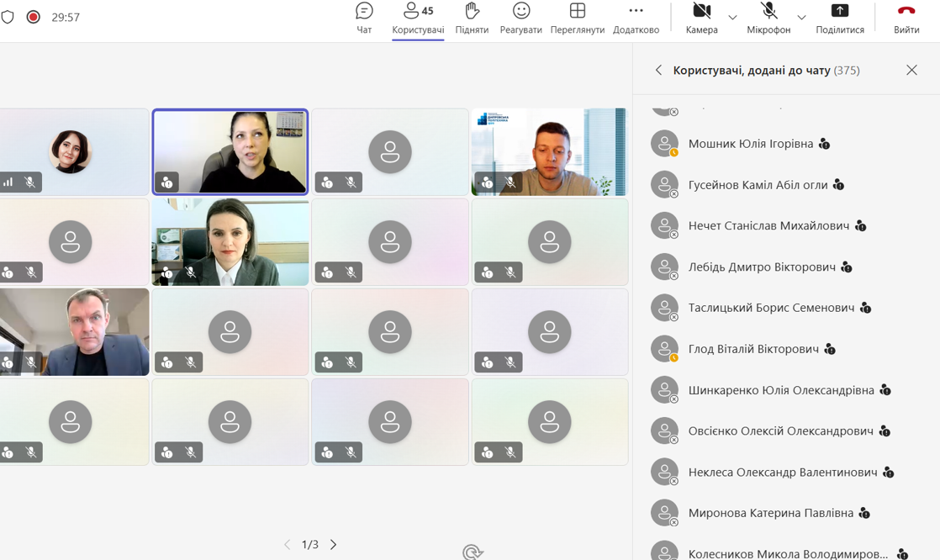
Task: Click the recording indicator icon
Action: click(x=34, y=17)
